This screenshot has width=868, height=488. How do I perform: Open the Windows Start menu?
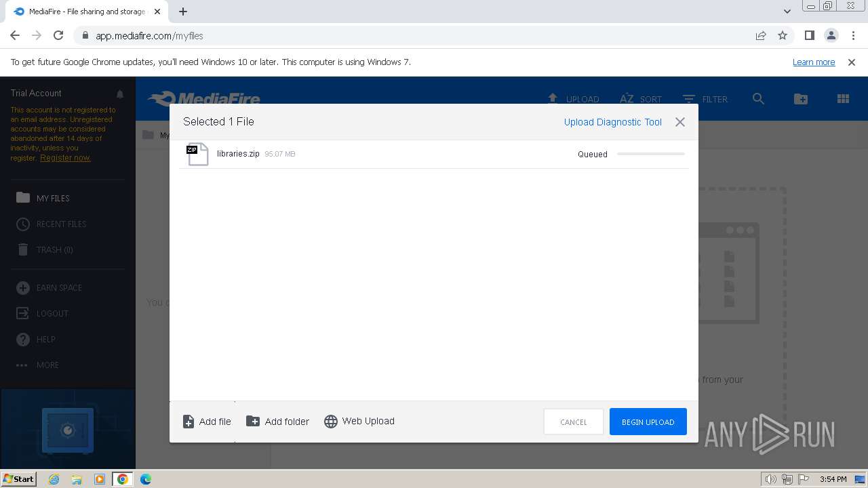(x=19, y=479)
